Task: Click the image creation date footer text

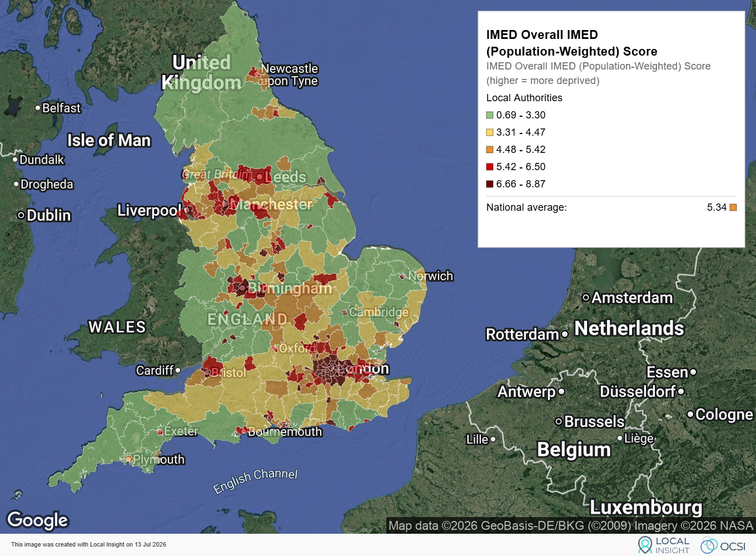Action: point(88,544)
